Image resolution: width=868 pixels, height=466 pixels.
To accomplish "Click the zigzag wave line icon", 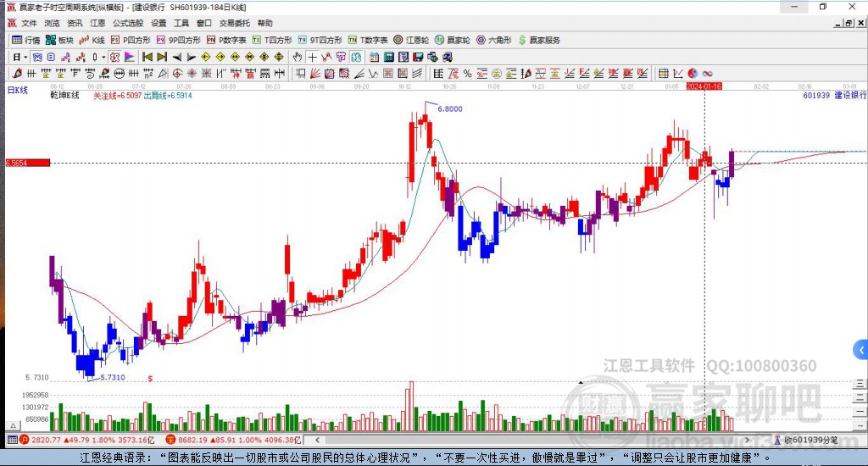I will (x=374, y=73).
